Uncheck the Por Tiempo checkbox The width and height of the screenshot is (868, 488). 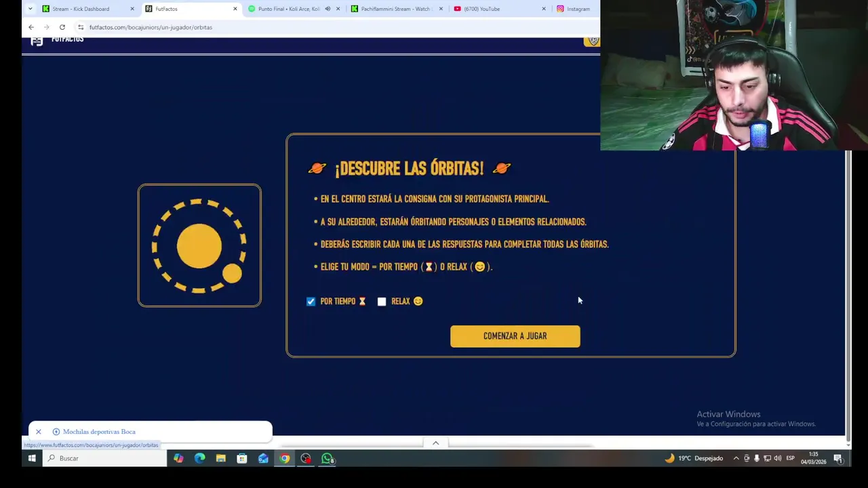pos(311,302)
